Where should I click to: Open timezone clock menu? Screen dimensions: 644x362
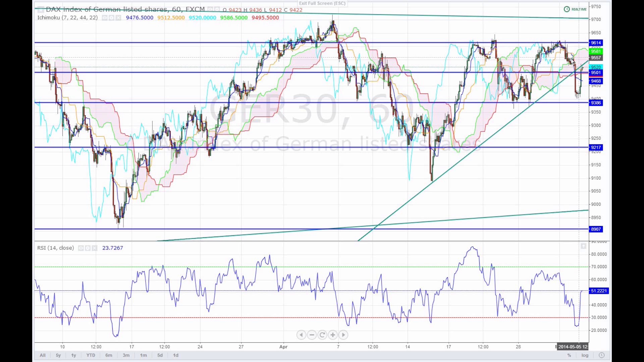(x=601, y=355)
